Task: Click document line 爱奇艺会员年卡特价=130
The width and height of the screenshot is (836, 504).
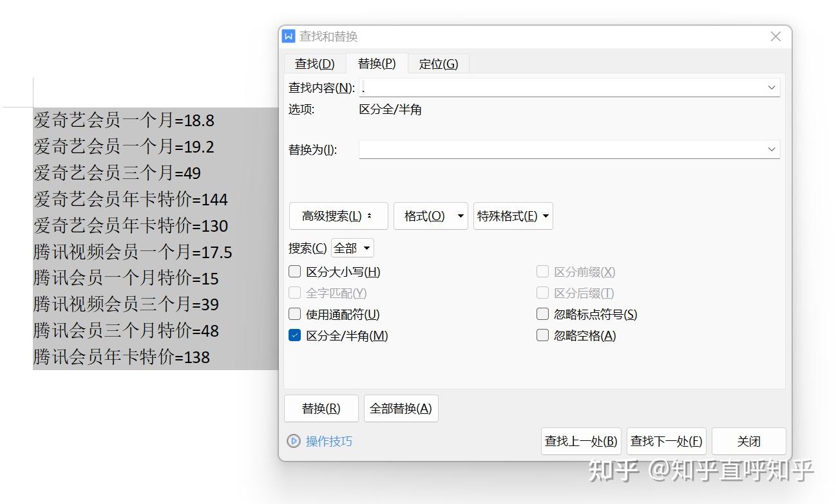Action: [x=131, y=226]
